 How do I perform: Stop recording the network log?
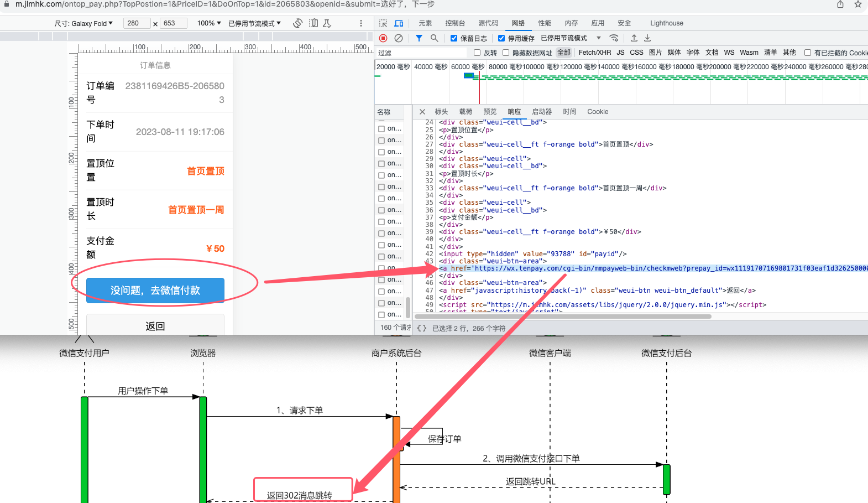[x=383, y=38]
